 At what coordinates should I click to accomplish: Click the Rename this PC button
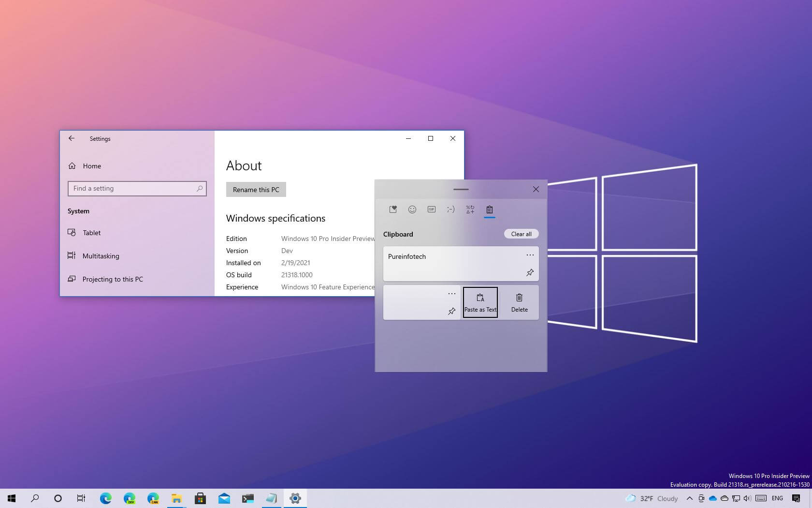(256, 189)
